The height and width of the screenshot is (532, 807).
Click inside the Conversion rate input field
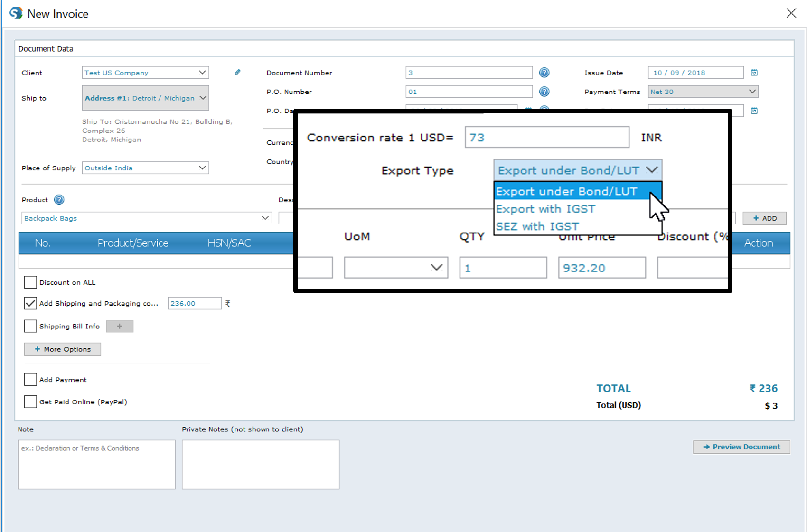(x=546, y=137)
